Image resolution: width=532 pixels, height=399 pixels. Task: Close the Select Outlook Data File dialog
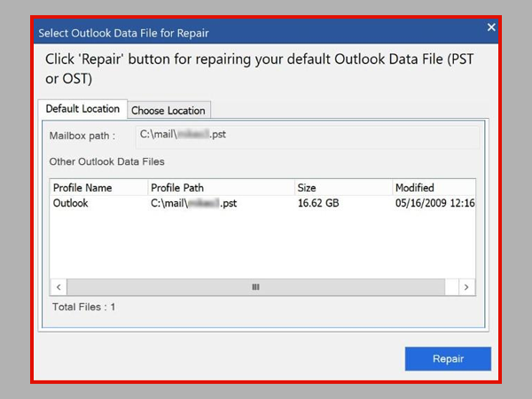(491, 27)
